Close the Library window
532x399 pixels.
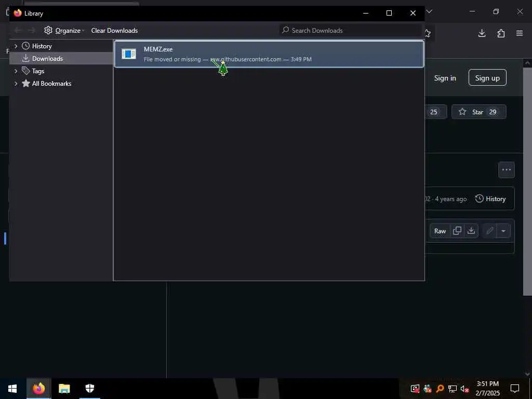click(413, 13)
